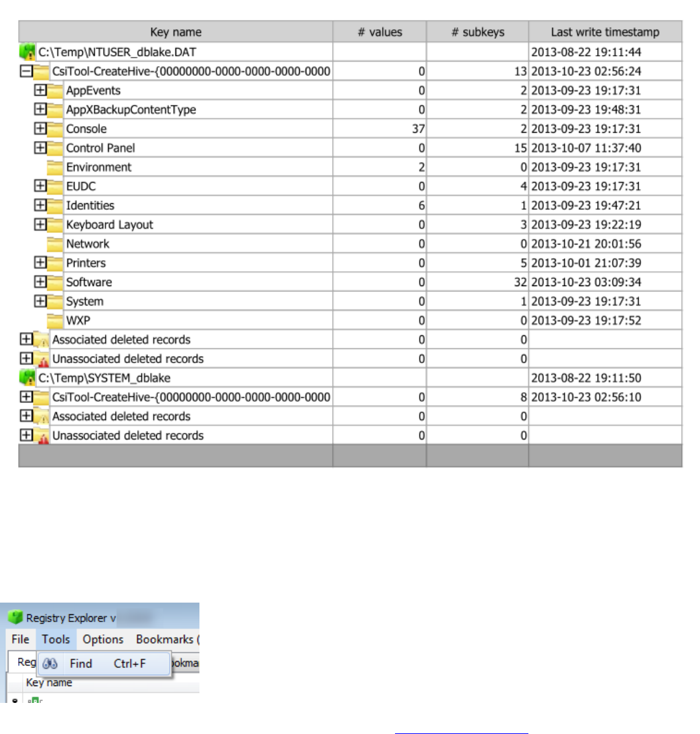Select the Environment key row
This screenshot has width=700, height=734.
(350, 167)
